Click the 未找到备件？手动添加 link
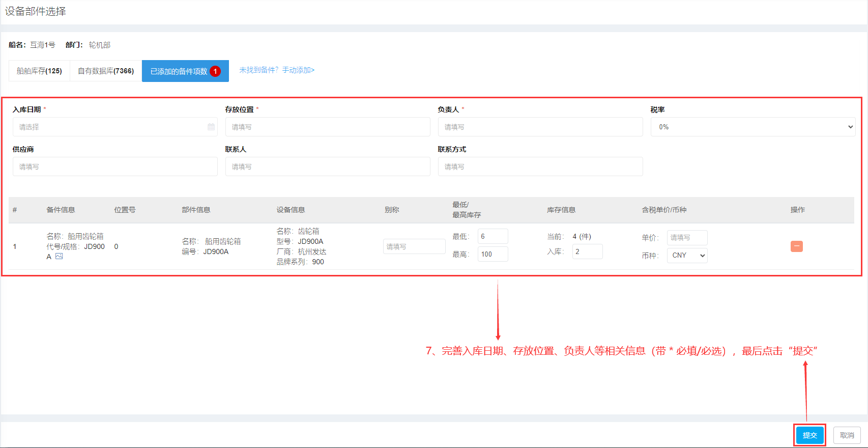Viewport: 868px width, 448px height. 277,70
